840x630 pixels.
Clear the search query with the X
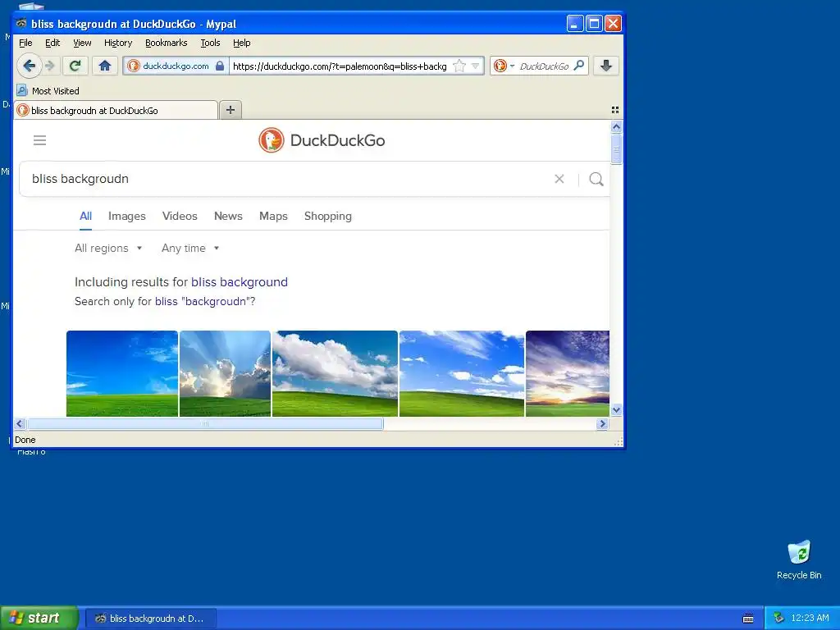click(x=559, y=179)
